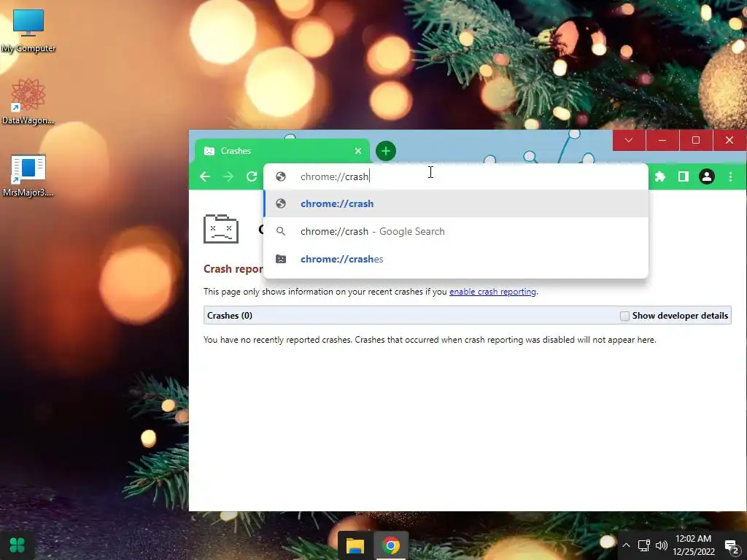Select the Crashes tab
Screen dimensions: 747x560
[x=282, y=151]
